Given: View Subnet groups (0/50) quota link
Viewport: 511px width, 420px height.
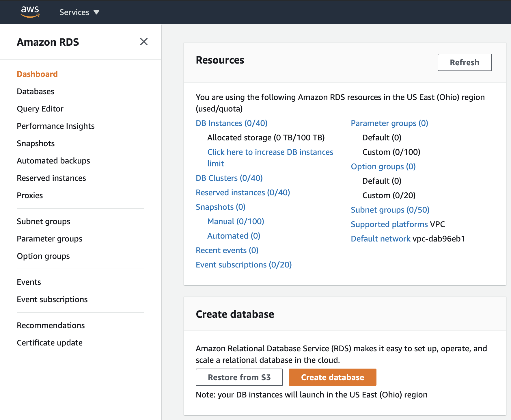Looking at the screenshot, I should (390, 210).
